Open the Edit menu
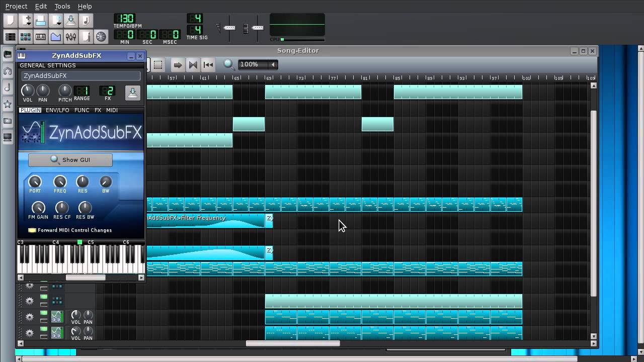 [x=41, y=6]
